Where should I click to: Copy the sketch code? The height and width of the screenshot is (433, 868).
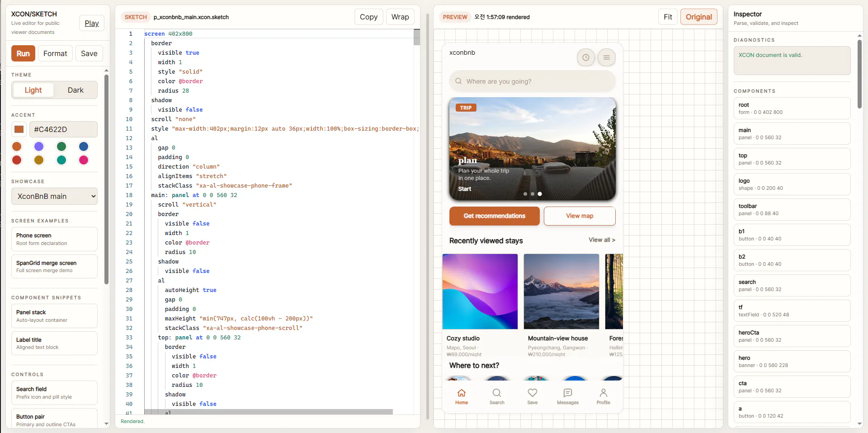point(368,17)
